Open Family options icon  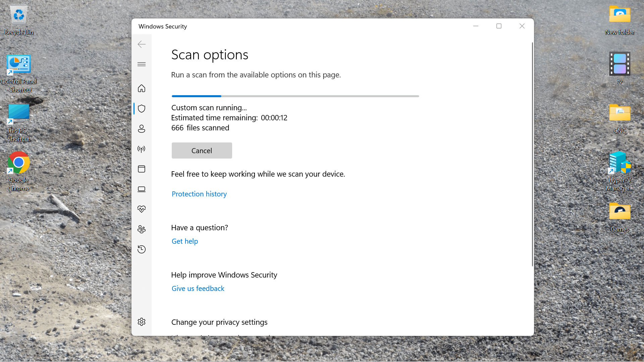tap(142, 229)
